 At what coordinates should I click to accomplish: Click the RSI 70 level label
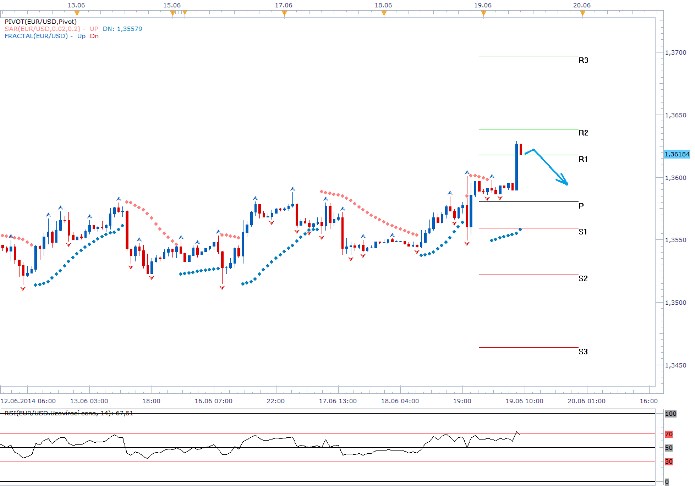(x=669, y=434)
